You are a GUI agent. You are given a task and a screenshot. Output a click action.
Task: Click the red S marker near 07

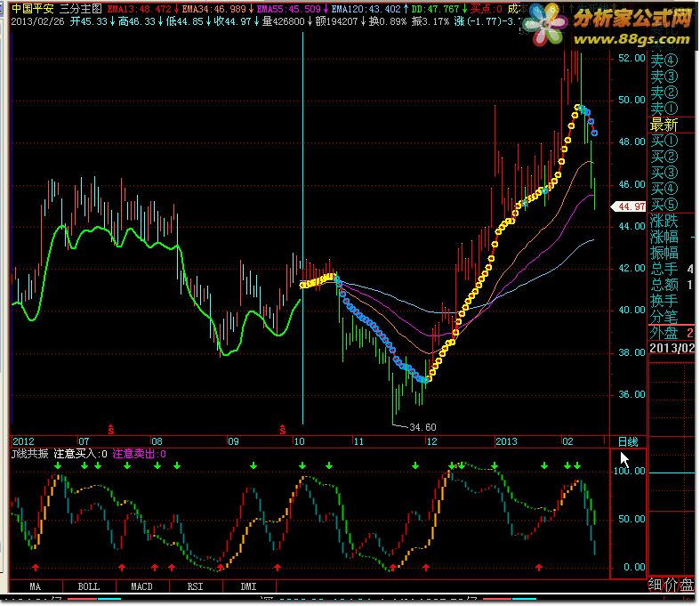tap(110, 430)
